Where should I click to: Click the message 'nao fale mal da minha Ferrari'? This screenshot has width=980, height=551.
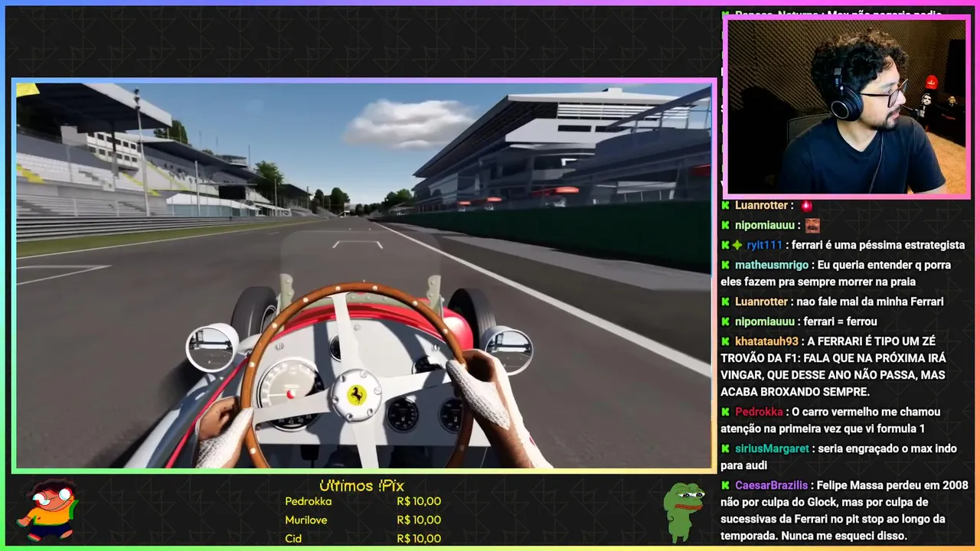click(870, 302)
